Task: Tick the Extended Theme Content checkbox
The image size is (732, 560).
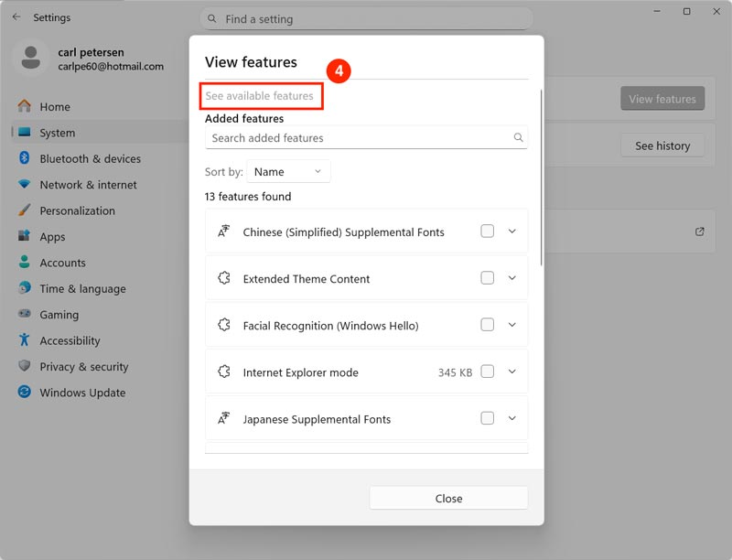Action: pos(487,278)
